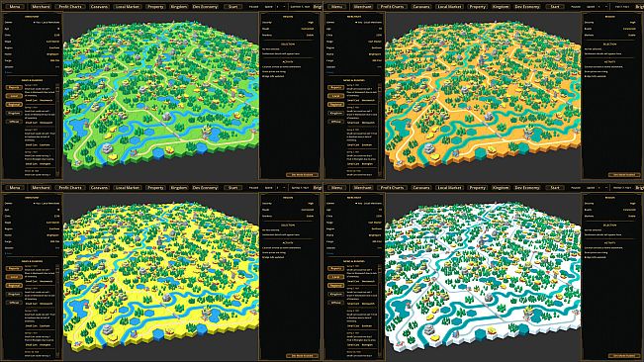
Task: Open Local Market in the green-map screenshot
Action: [x=128, y=7]
